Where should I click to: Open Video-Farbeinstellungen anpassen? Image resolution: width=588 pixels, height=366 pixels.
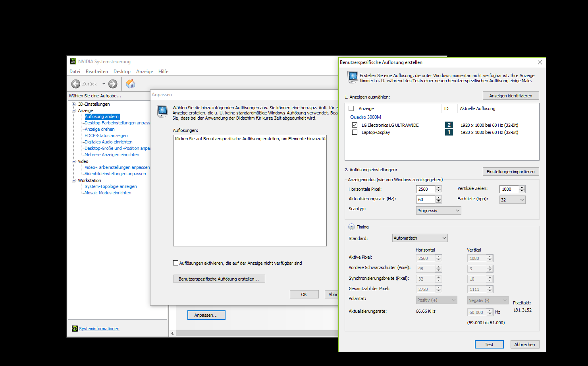pos(117,167)
